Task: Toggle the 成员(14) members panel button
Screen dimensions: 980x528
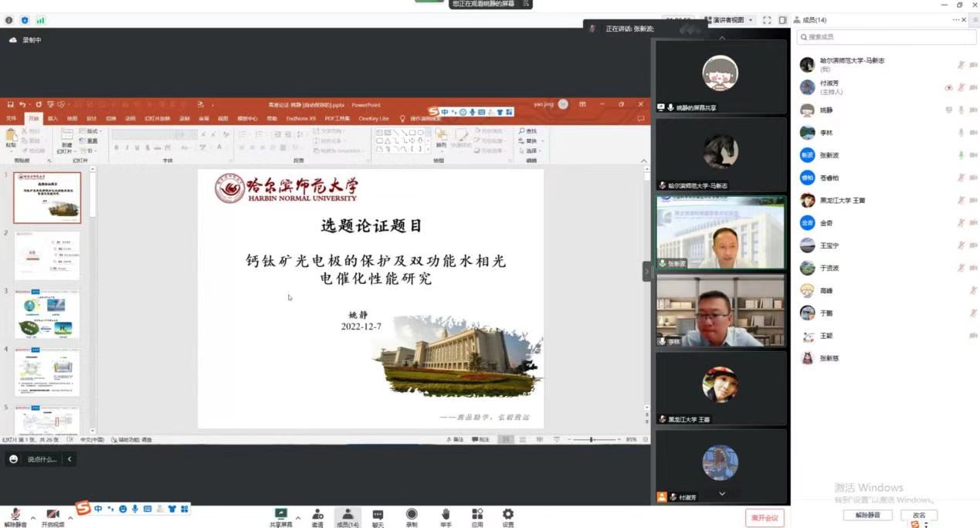Action: point(348,514)
